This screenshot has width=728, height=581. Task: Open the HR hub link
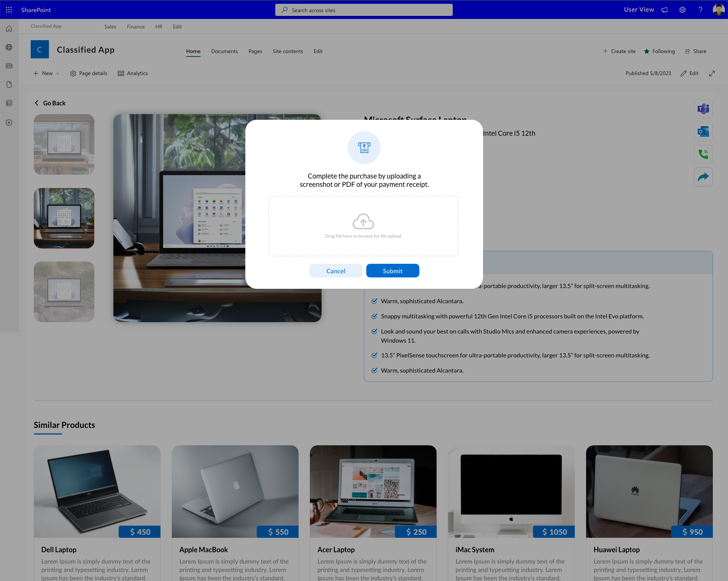pos(159,27)
